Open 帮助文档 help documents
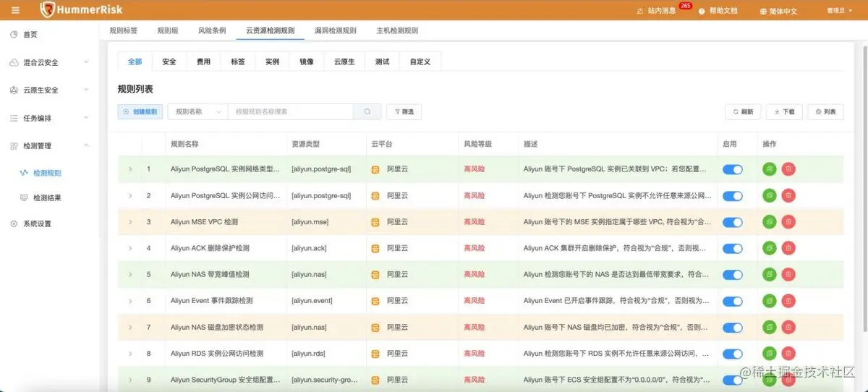 (718, 11)
